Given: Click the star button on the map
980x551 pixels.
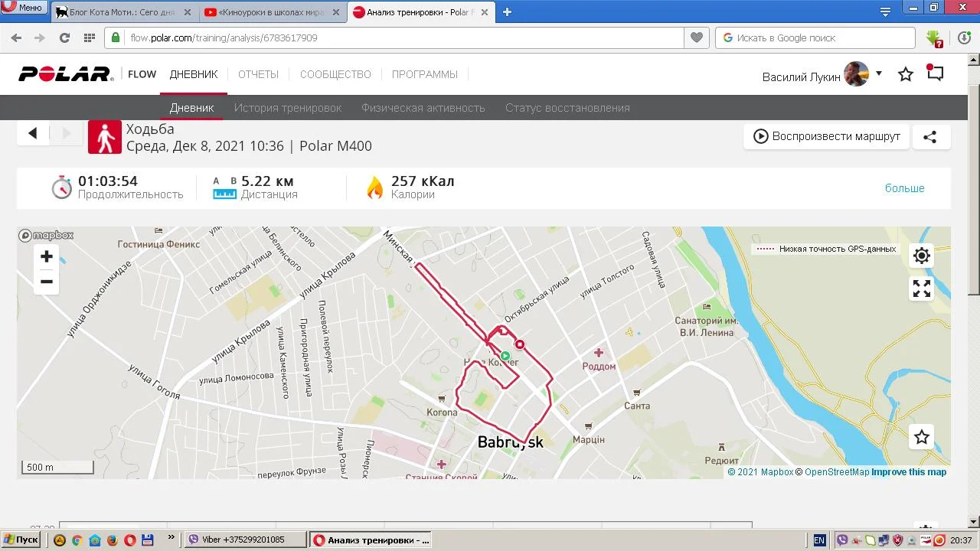Looking at the screenshot, I should (x=922, y=437).
